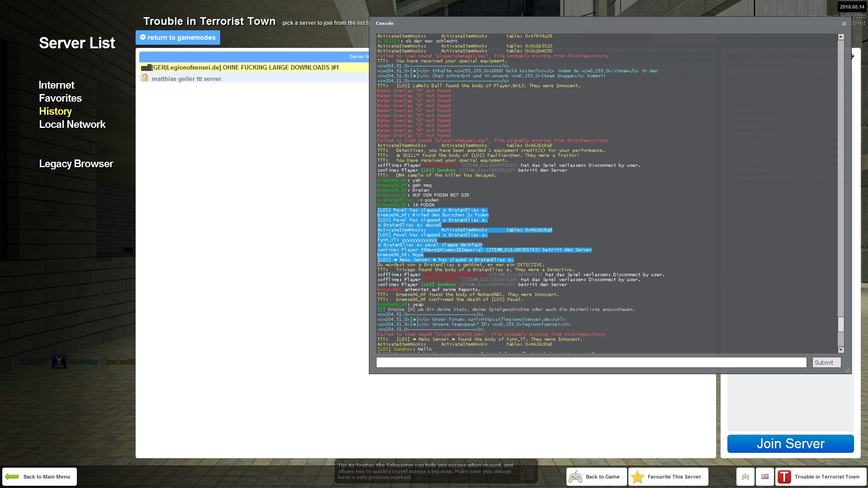The width and height of the screenshot is (868, 488).
Task: Select the matthias geiler ttt server row
Action: 254,78
